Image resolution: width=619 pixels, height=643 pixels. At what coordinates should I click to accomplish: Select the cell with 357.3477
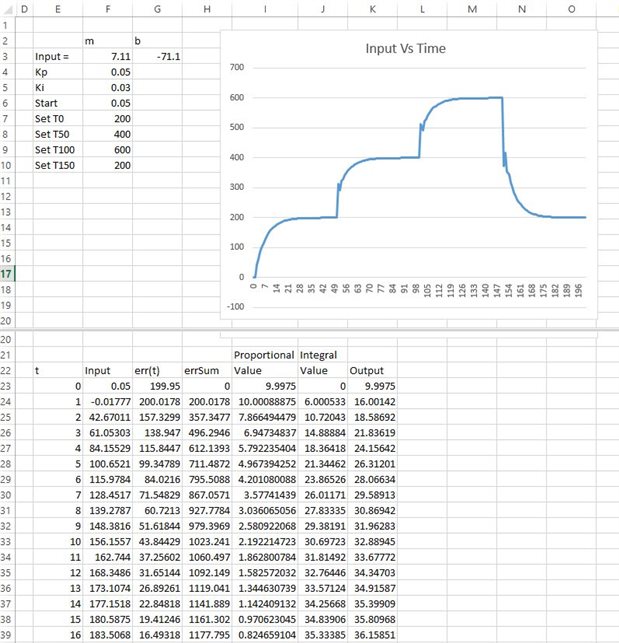pos(207,417)
